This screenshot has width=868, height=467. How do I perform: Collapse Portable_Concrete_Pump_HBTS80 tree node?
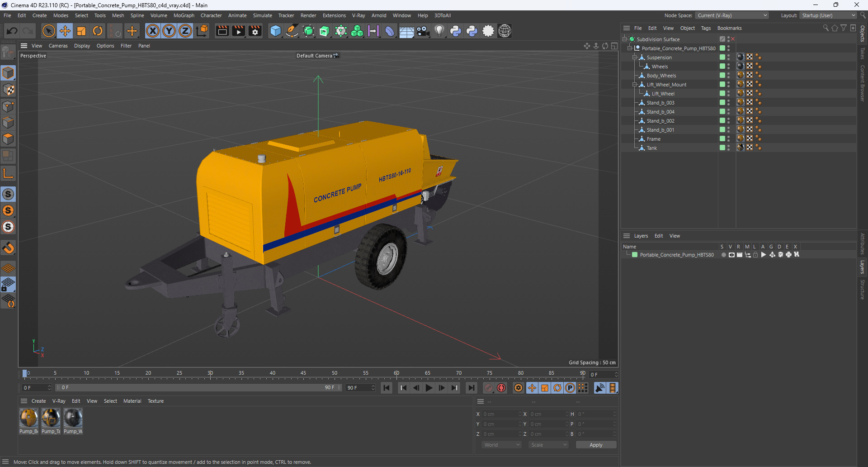630,48
